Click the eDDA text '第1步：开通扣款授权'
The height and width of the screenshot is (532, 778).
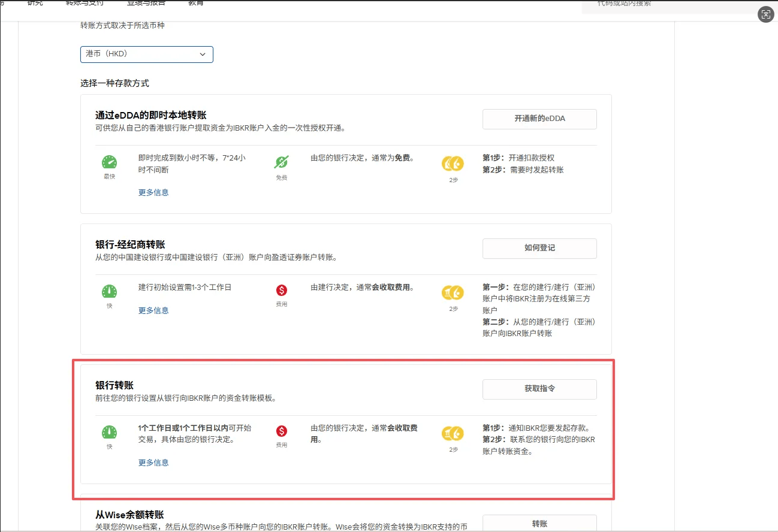pos(518,158)
